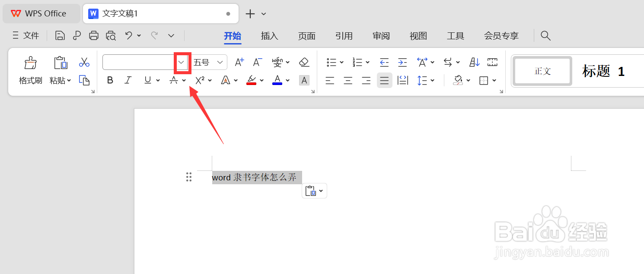Select the 正文 style
The height and width of the screenshot is (274, 644).
(542, 71)
